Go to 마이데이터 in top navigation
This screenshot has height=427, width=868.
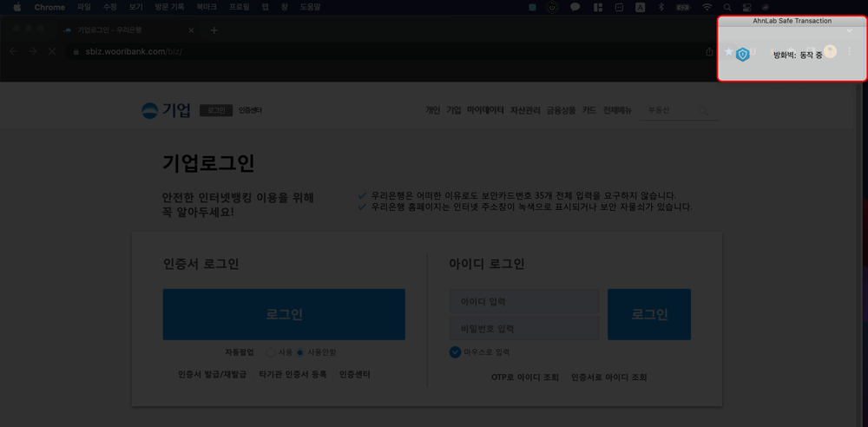coord(485,110)
